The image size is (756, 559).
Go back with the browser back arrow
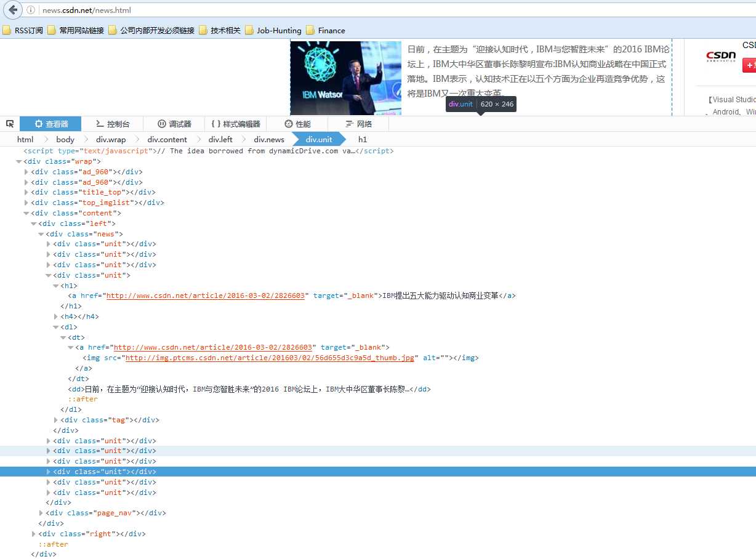click(x=13, y=10)
